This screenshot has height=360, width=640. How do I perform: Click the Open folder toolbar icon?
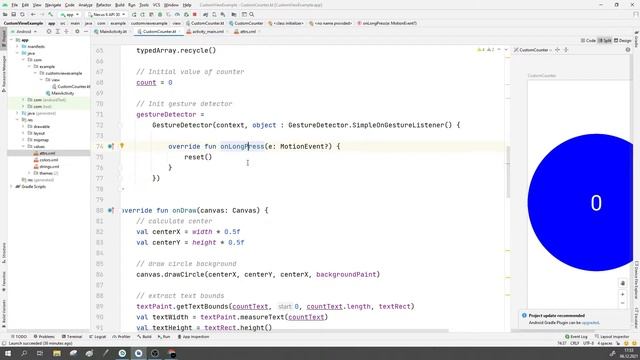click(x=5, y=14)
